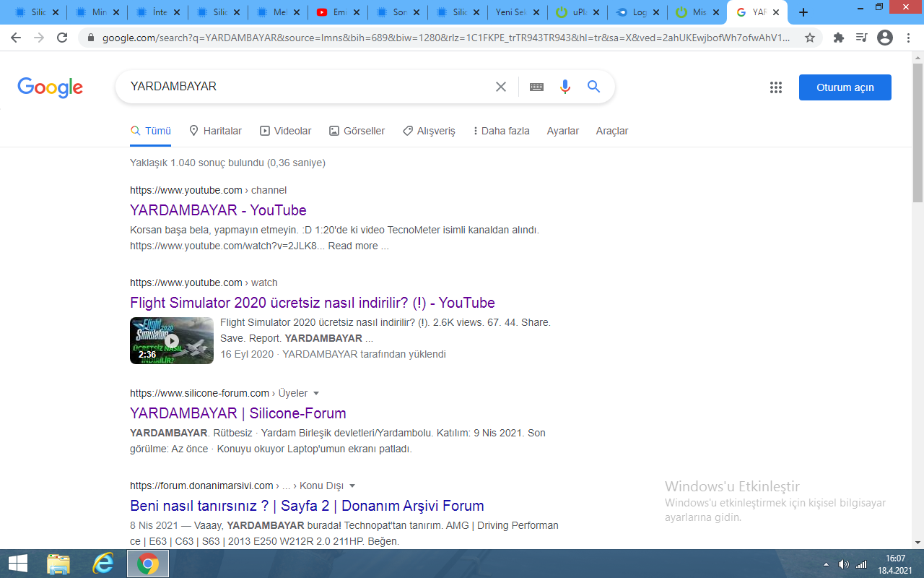Open the Chrome extensions puzzle icon

click(838, 38)
